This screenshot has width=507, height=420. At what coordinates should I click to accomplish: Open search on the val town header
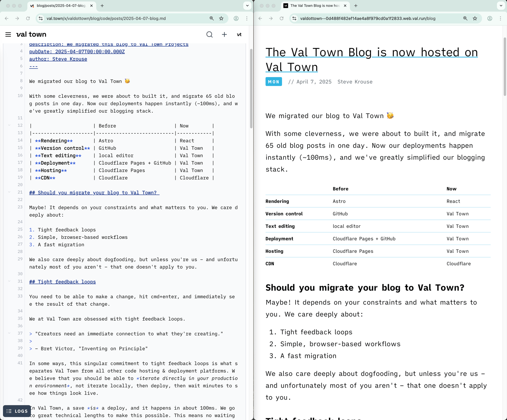click(209, 34)
